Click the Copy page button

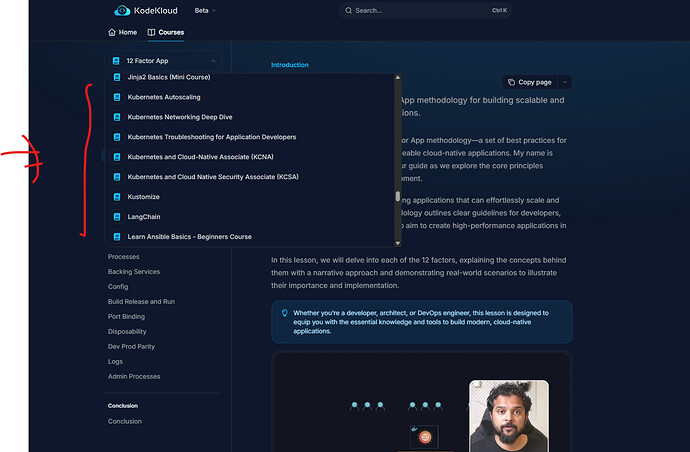(530, 82)
